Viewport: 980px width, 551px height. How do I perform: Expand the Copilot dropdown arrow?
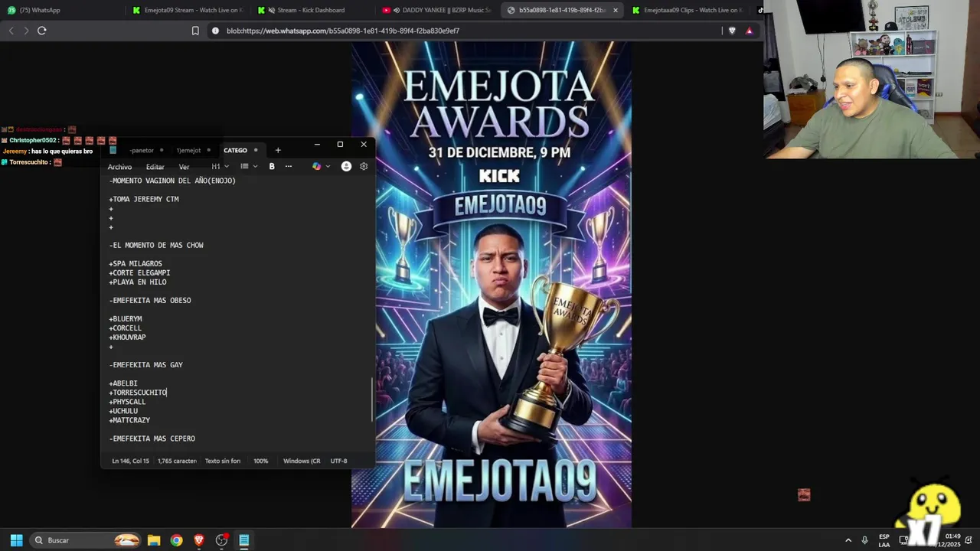(x=328, y=166)
